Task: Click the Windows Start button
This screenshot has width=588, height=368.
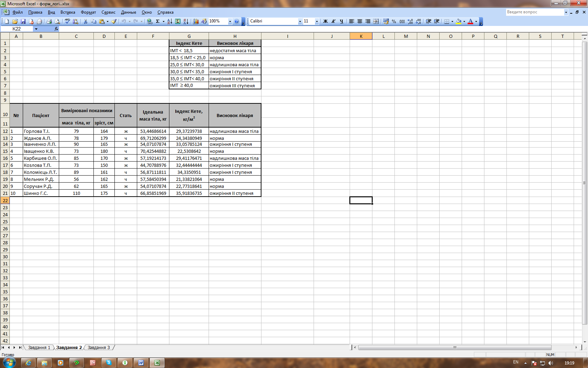Action: click(9, 362)
